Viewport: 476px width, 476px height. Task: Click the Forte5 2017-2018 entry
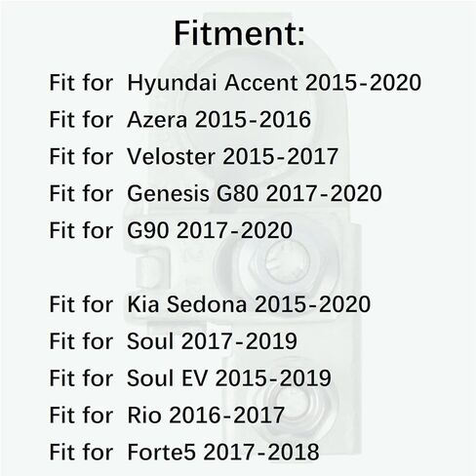click(x=184, y=453)
